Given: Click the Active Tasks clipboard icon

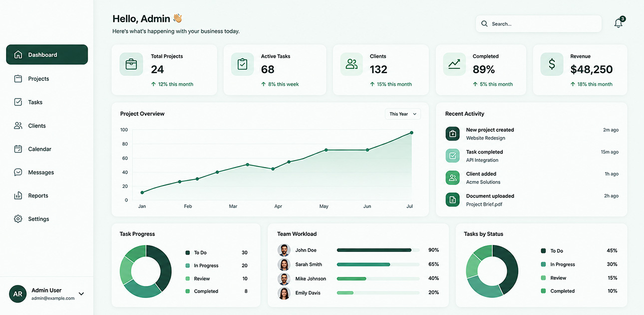Looking at the screenshot, I should (x=243, y=64).
